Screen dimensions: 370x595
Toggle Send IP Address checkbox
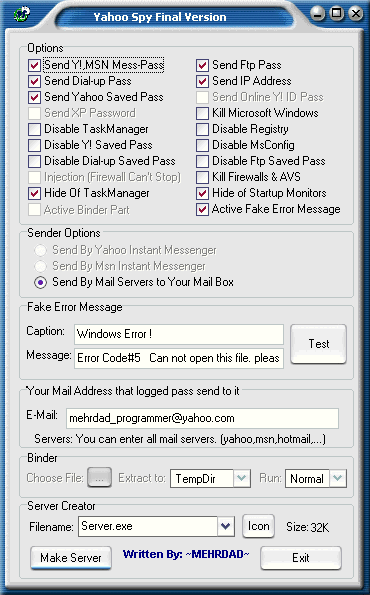point(202,81)
